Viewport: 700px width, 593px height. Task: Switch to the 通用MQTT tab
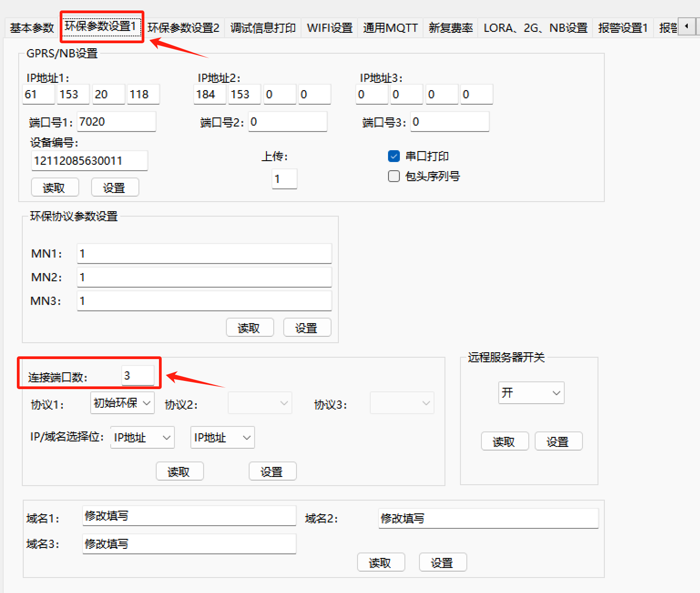(390, 28)
